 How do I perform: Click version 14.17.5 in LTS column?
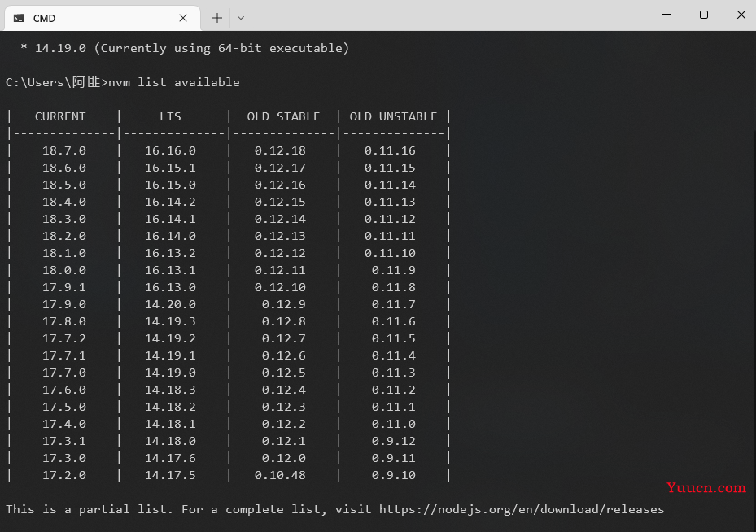171,475
